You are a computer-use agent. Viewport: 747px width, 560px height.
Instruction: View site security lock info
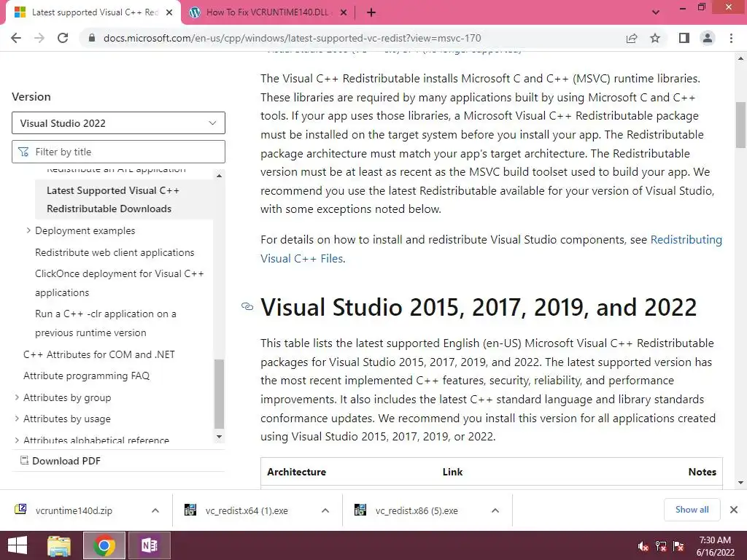tap(91, 38)
